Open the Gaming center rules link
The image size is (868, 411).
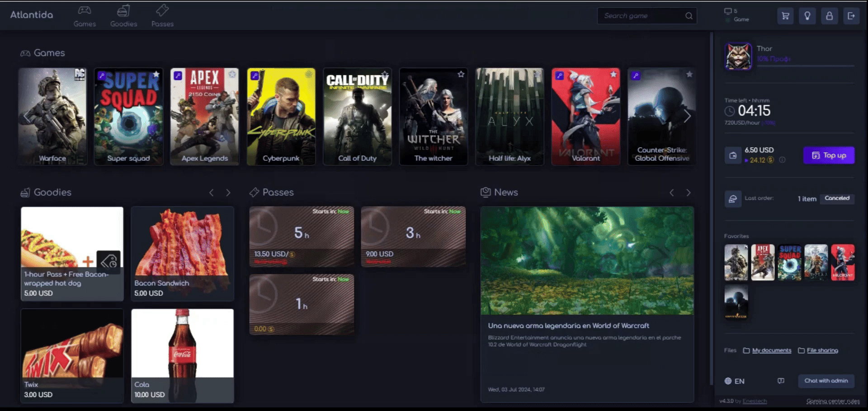833,401
